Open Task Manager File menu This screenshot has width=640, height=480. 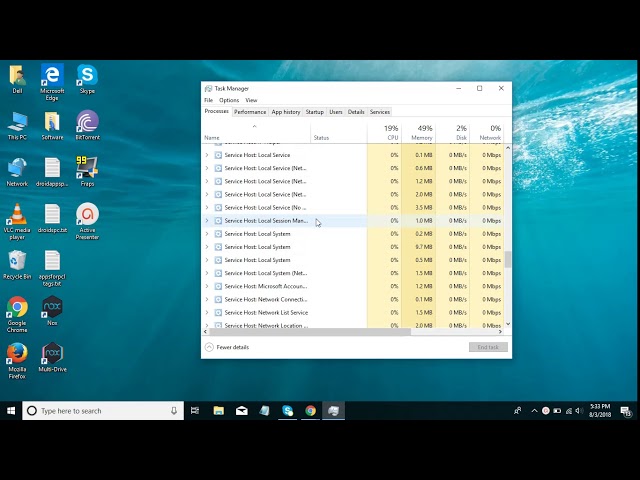pos(209,100)
